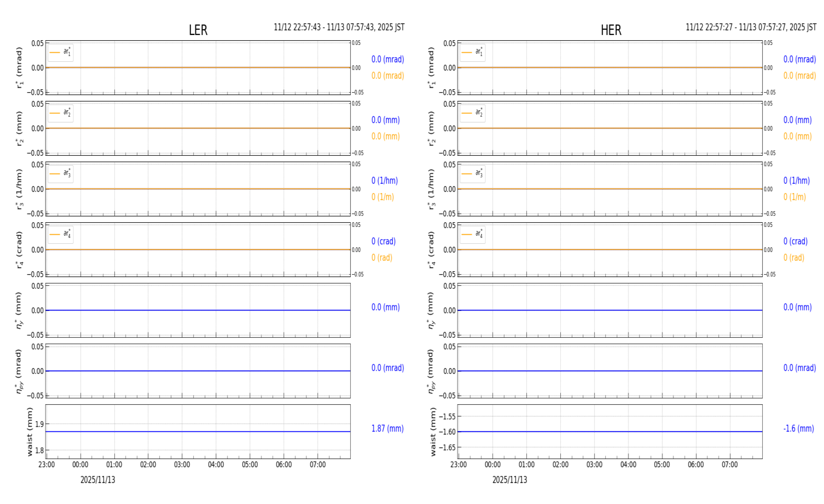
Task: Click the LER timestamp range ending 07:57:43
Action: click(x=339, y=27)
